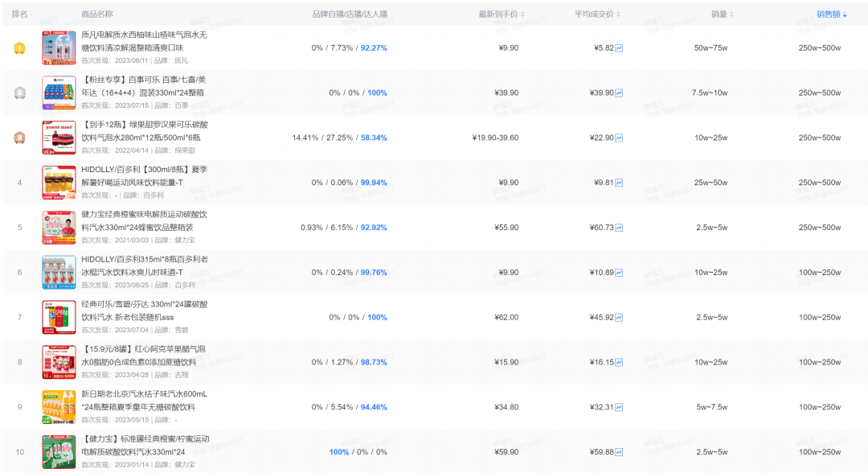Open the 健力宝经典橙蜜味电解质 product title
The image size is (868, 473).
(145, 221)
